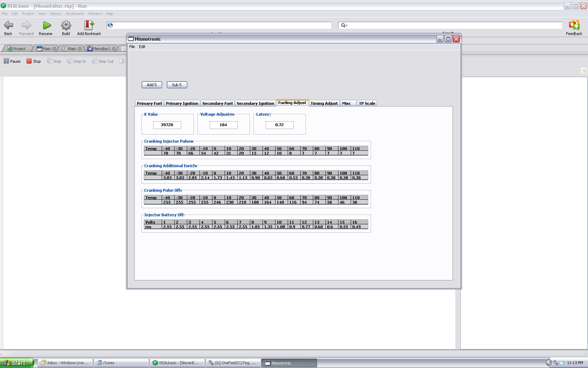The height and width of the screenshot is (368, 588).
Task: Click the Back arrow in REALbasic toolbar
Action: 8,25
